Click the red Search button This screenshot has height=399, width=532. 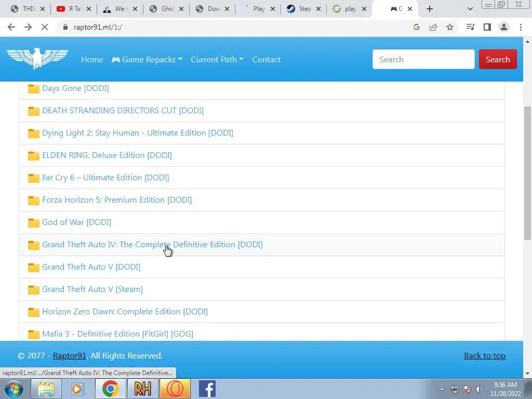[x=498, y=59]
